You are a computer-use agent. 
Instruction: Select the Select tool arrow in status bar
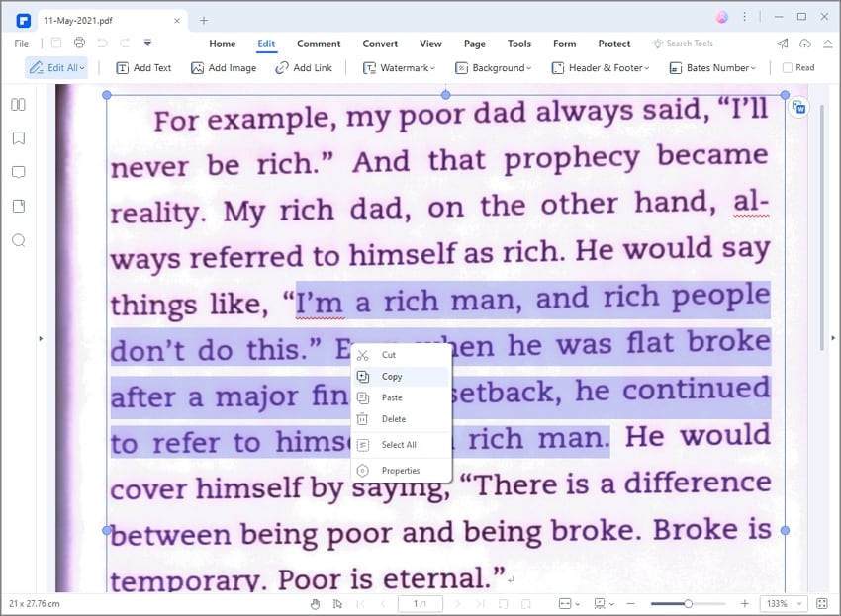pos(337,604)
